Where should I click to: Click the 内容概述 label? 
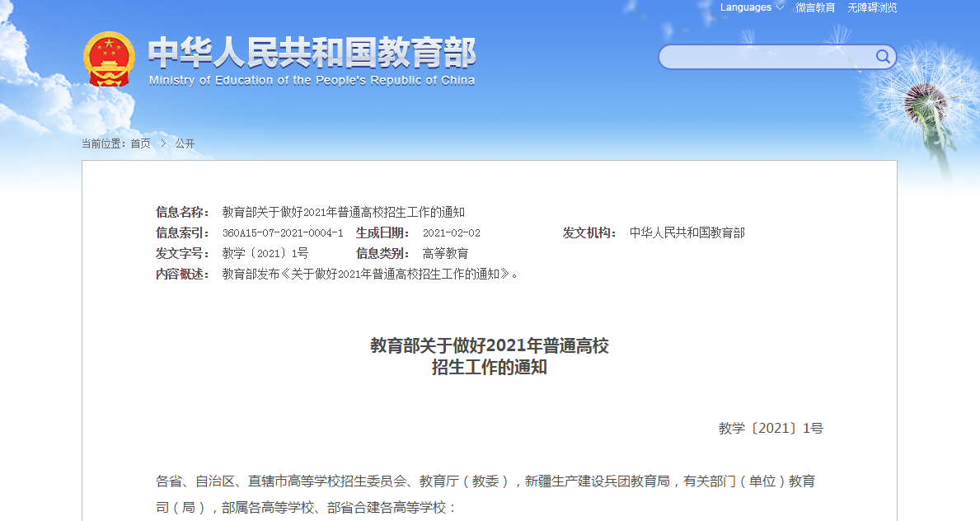click(182, 274)
